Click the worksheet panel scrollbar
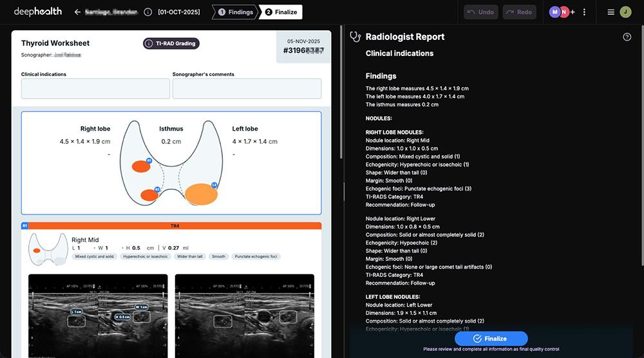This screenshot has height=358, width=644. click(x=341, y=92)
